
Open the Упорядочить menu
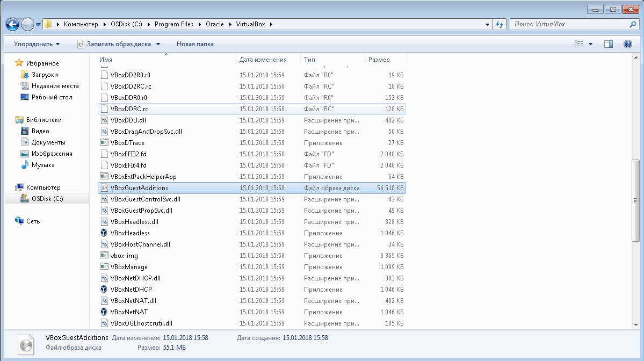click(37, 44)
